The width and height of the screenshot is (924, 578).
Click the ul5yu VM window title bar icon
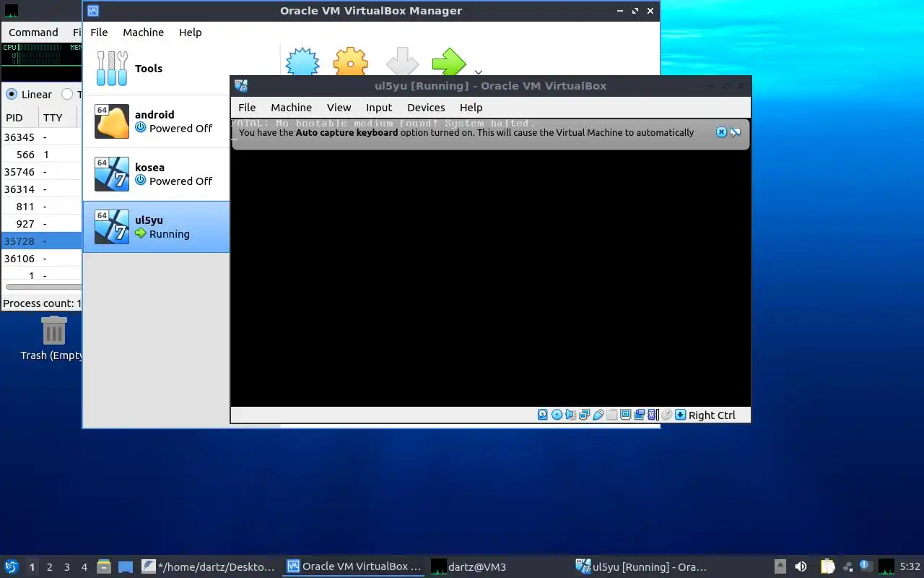[x=241, y=86]
